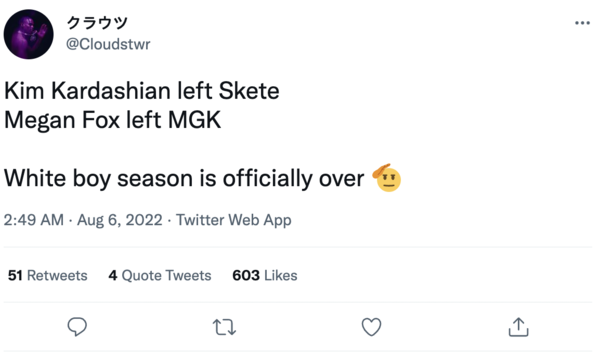This screenshot has width=600, height=362.
Task: Click the Japanese display name クラウツ
Action: point(97,23)
